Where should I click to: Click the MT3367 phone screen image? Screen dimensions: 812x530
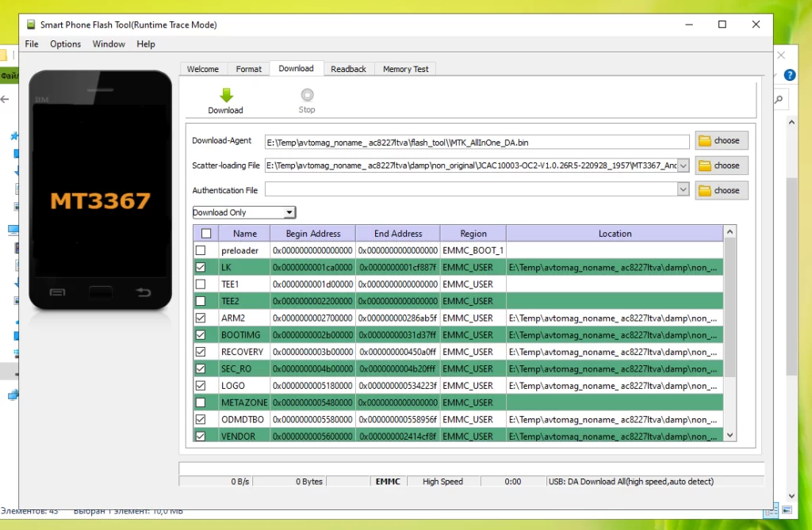100,190
